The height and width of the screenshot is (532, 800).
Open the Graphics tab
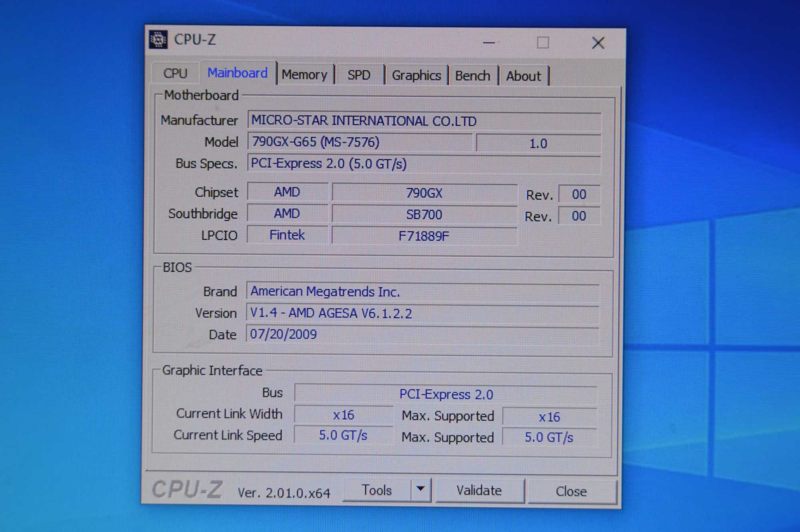[416, 76]
